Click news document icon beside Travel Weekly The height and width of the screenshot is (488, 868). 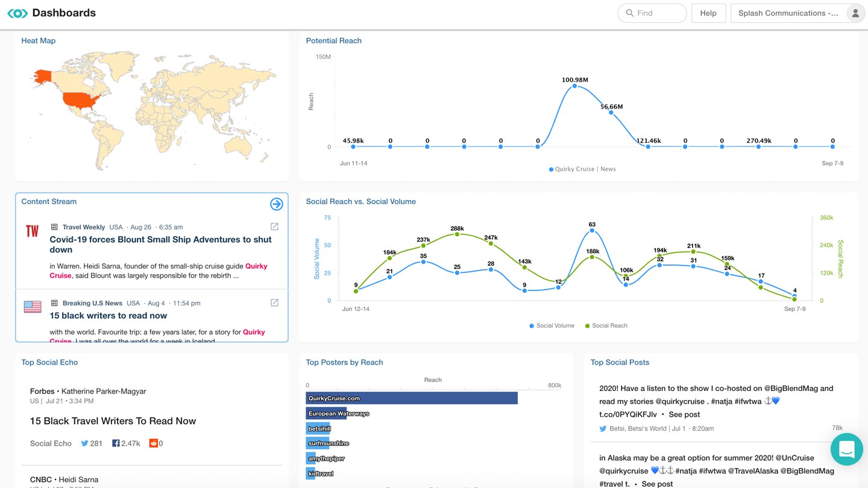coord(54,227)
